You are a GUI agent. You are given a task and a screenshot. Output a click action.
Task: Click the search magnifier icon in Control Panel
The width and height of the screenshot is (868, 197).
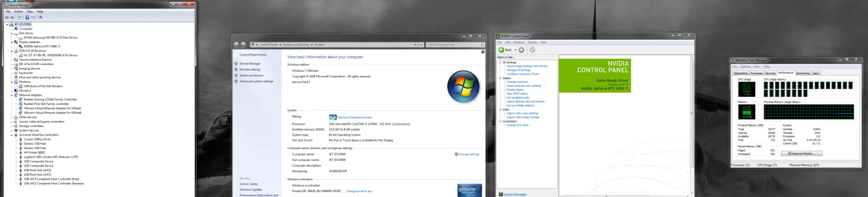(x=482, y=45)
